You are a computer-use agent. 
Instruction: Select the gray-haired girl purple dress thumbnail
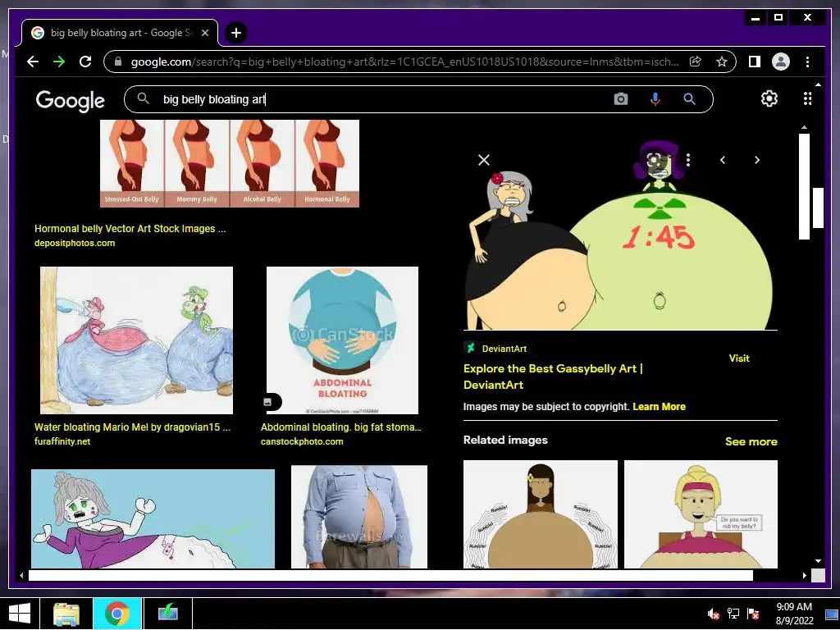coord(153,518)
